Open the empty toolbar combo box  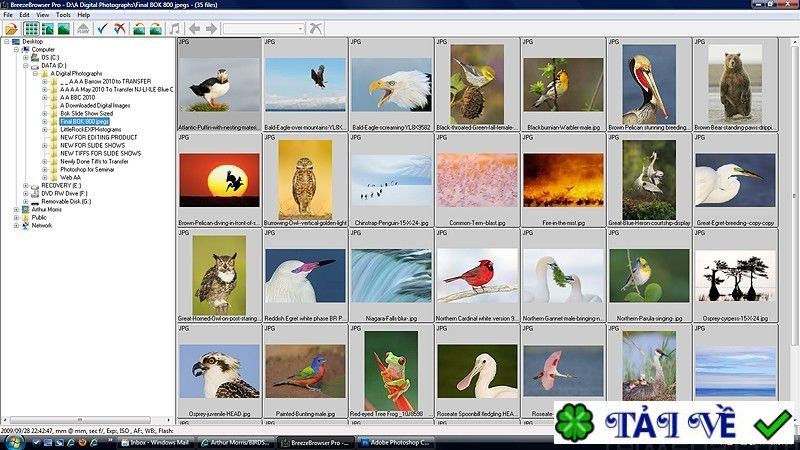coord(263,29)
